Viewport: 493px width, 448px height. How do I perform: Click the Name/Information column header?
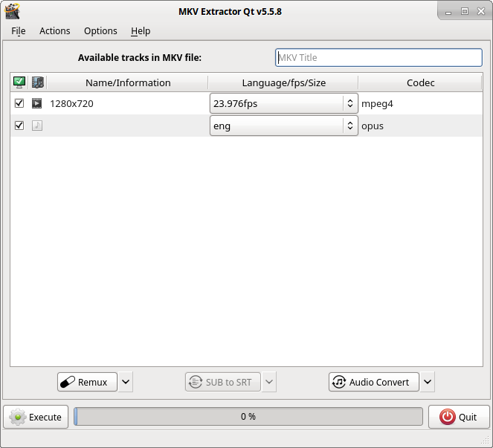[128, 82]
